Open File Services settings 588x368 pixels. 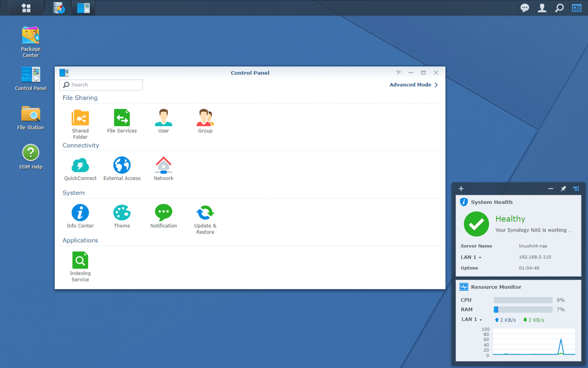click(x=122, y=121)
